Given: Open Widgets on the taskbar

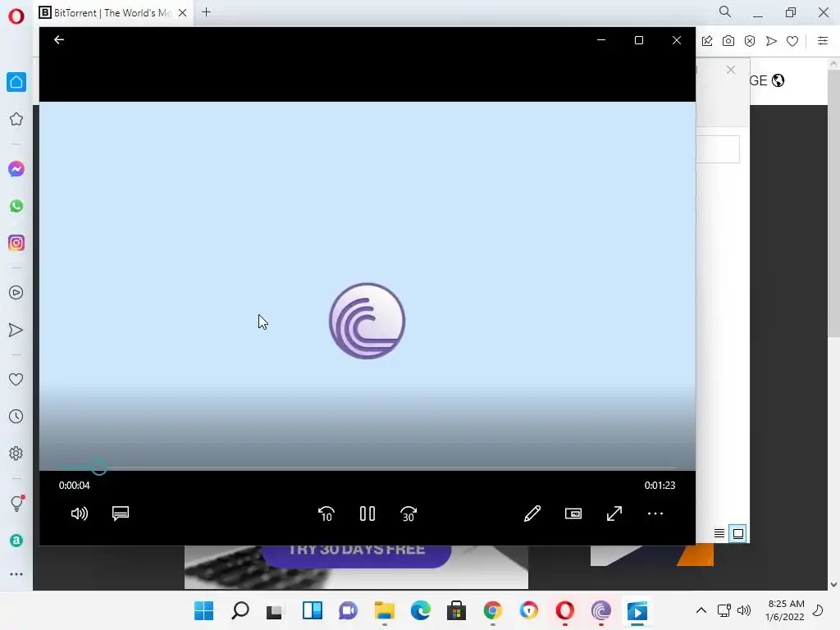Looking at the screenshot, I should coord(313,610).
